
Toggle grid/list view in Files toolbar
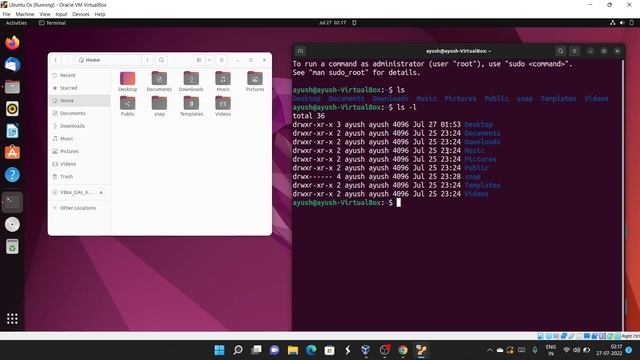click(199, 60)
